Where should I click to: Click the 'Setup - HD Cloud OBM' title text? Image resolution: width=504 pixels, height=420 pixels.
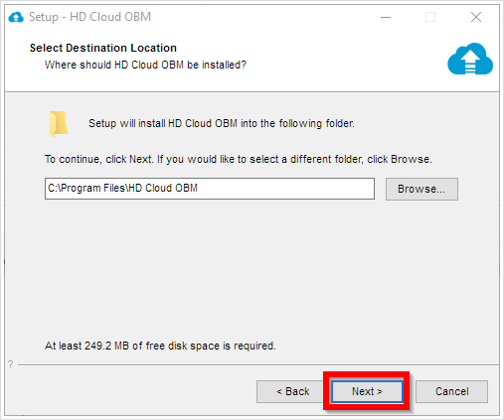(89, 17)
